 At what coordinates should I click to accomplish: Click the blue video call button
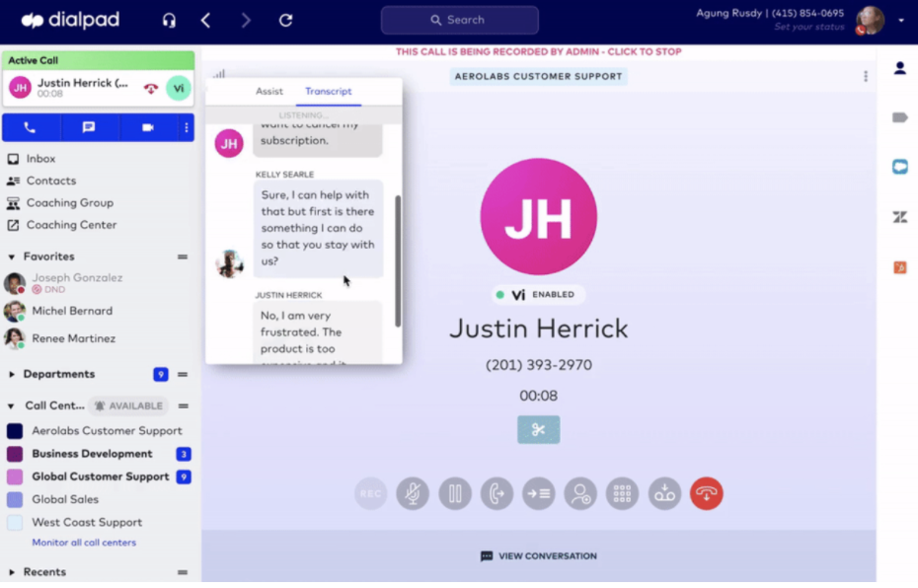tap(148, 127)
